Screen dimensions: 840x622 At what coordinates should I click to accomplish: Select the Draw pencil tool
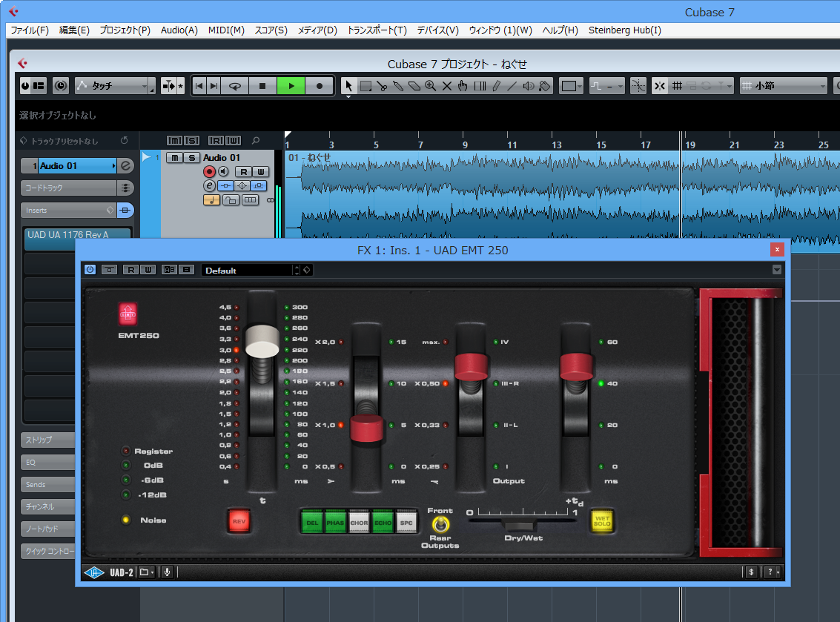tap(496, 86)
